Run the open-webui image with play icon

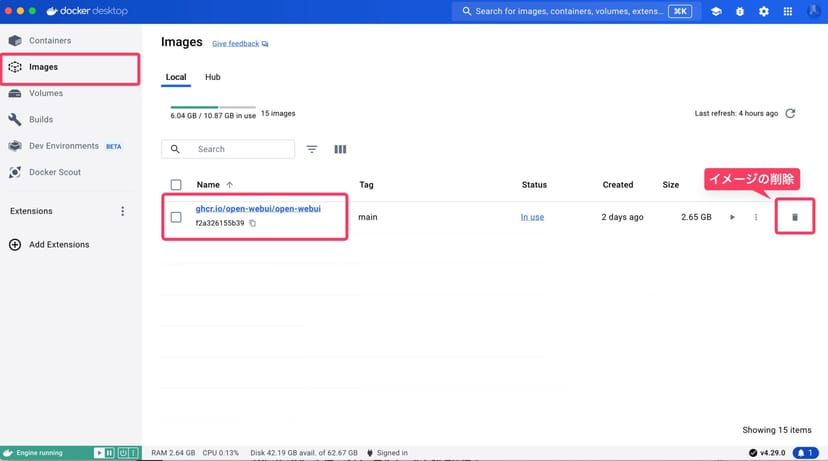[x=732, y=217]
